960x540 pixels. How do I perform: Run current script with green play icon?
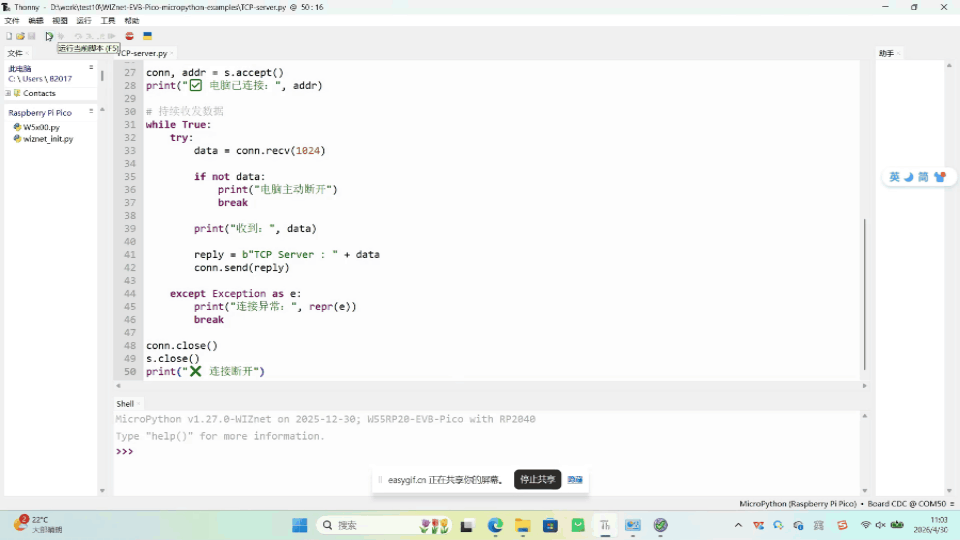click(49, 36)
